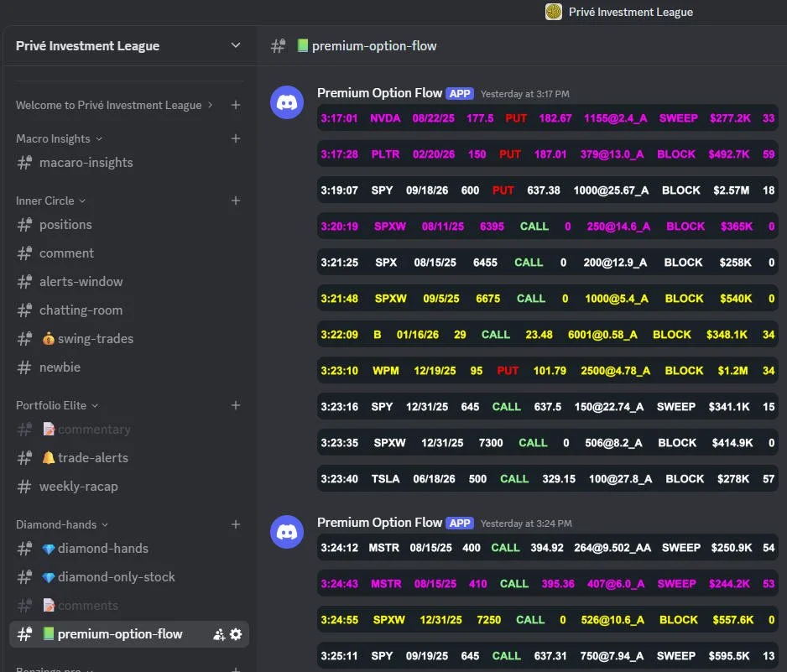Click the diamond emoji on diamond-only-stock
Screen dimensions: 787x672
[48, 577]
